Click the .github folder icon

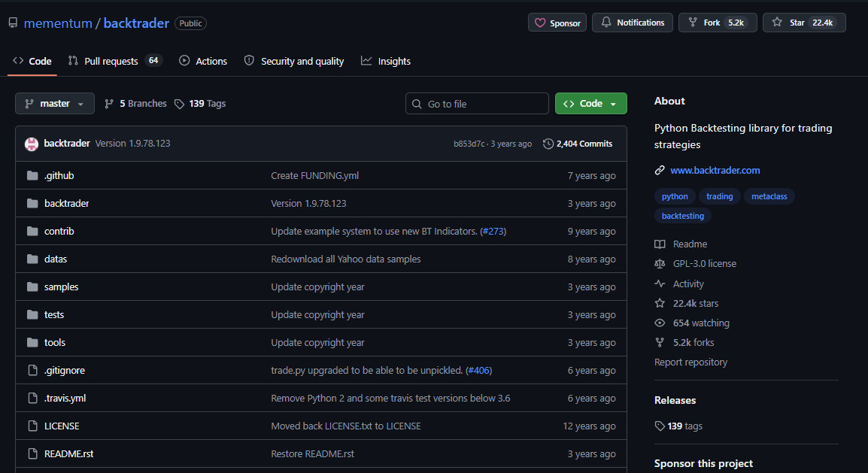pos(32,175)
